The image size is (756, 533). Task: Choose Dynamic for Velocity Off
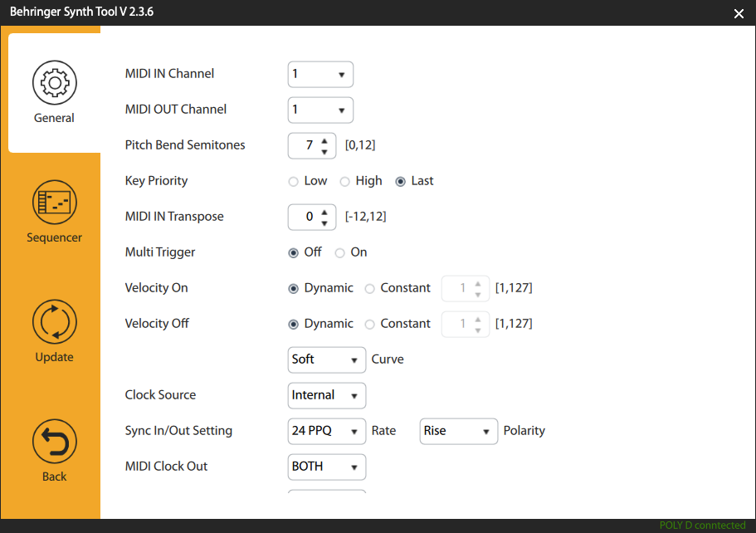(293, 324)
